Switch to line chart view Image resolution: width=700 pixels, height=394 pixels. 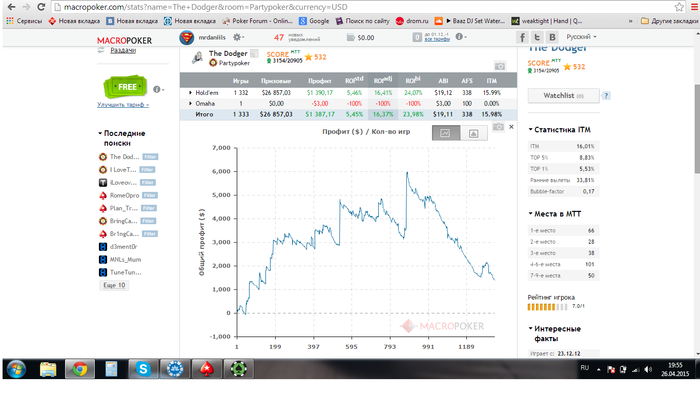point(446,133)
